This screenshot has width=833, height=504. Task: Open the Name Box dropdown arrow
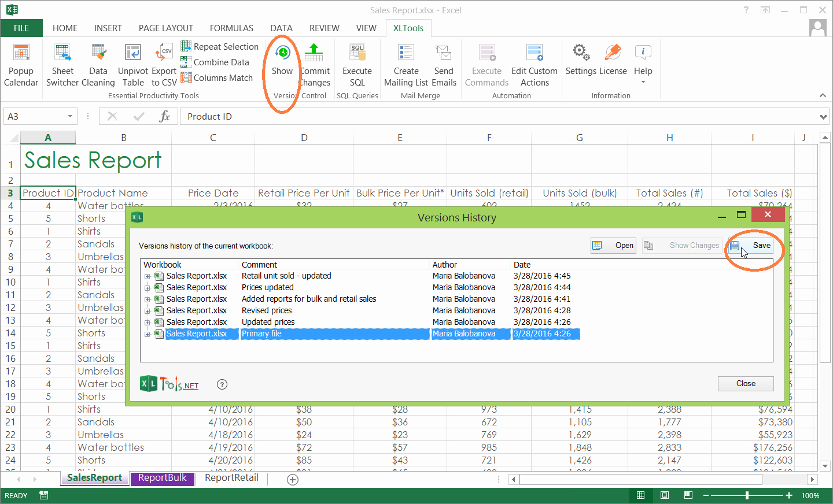[x=70, y=117]
